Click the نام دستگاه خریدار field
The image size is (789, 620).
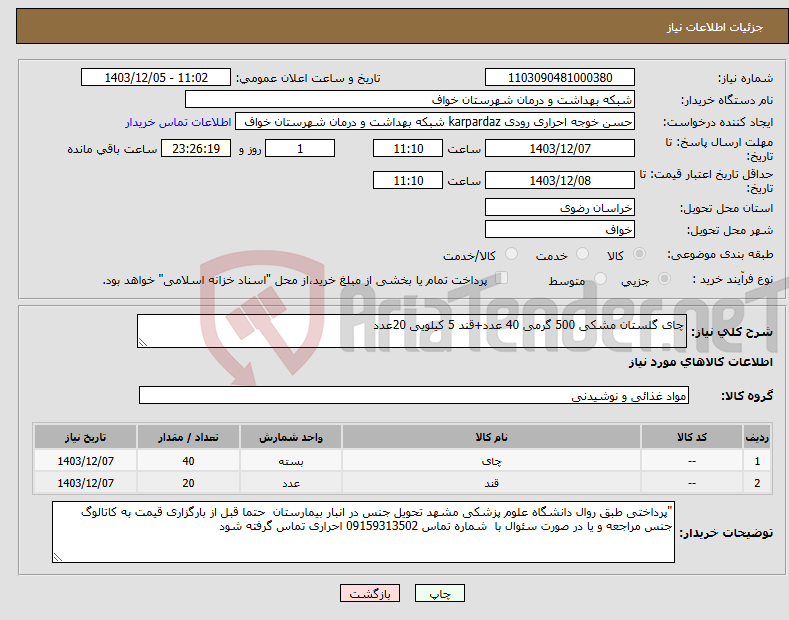[410, 100]
